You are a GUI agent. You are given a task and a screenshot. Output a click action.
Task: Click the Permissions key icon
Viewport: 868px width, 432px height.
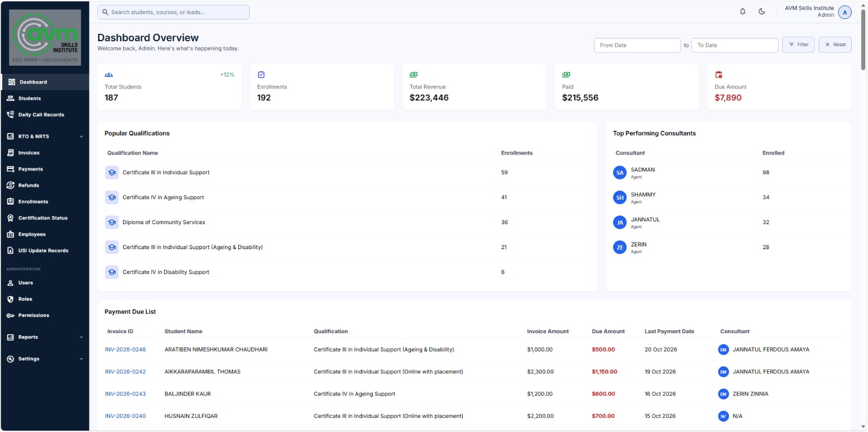coord(10,315)
